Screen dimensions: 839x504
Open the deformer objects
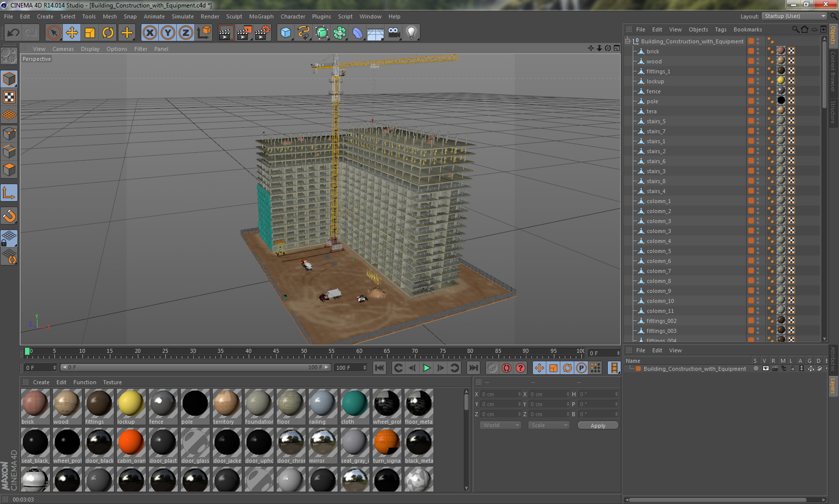point(358,33)
